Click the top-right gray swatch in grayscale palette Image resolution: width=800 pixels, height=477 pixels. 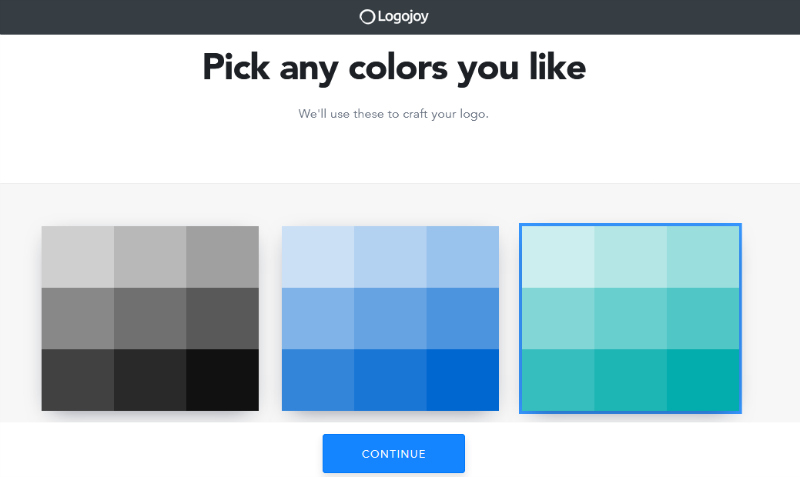coord(222,256)
